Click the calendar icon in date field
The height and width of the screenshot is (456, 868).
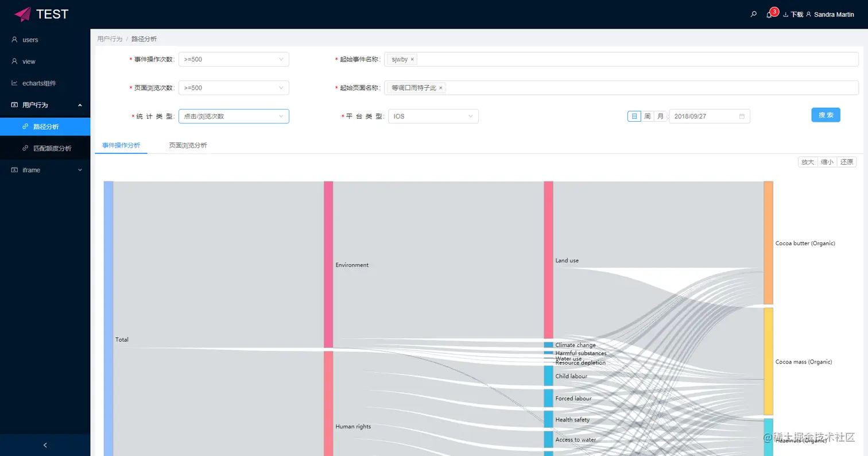pos(742,116)
